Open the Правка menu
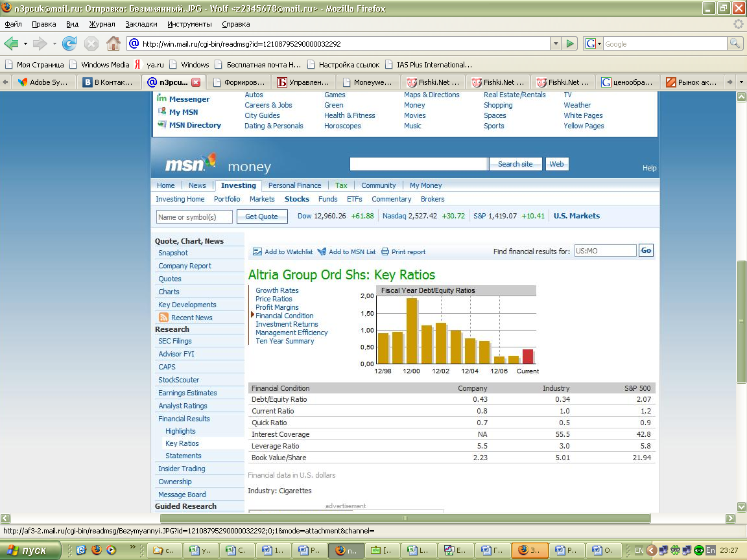This screenshot has width=747, height=560. point(44,24)
